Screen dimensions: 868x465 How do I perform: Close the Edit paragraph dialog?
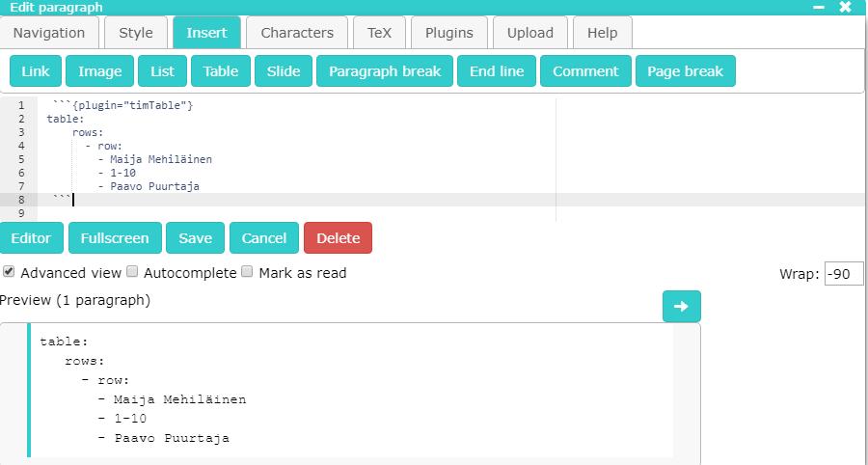(845, 7)
